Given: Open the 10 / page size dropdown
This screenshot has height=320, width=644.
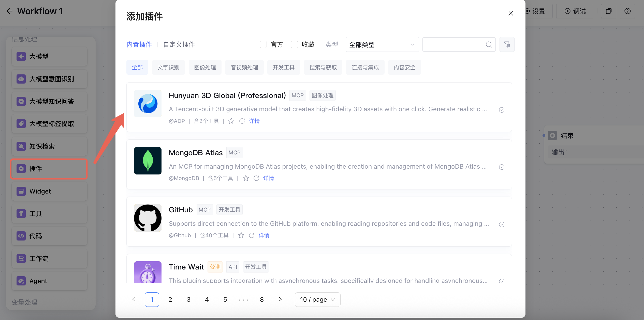Looking at the screenshot, I should pos(317,299).
